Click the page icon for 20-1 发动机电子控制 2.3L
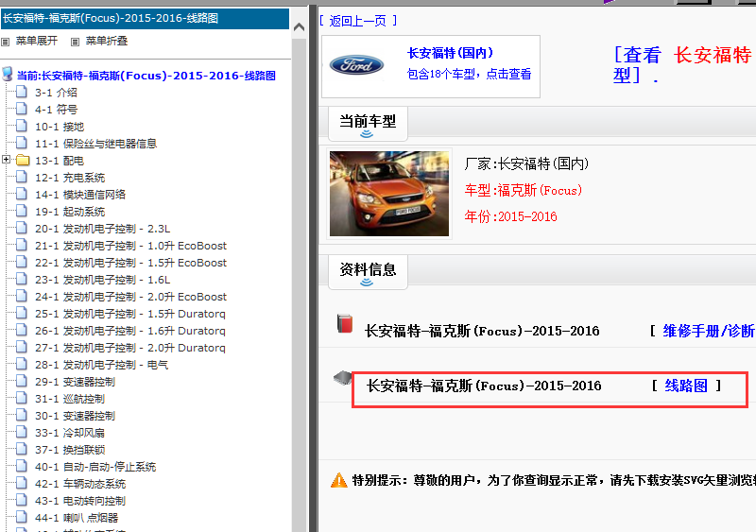This screenshot has width=756, height=532. [x=21, y=228]
